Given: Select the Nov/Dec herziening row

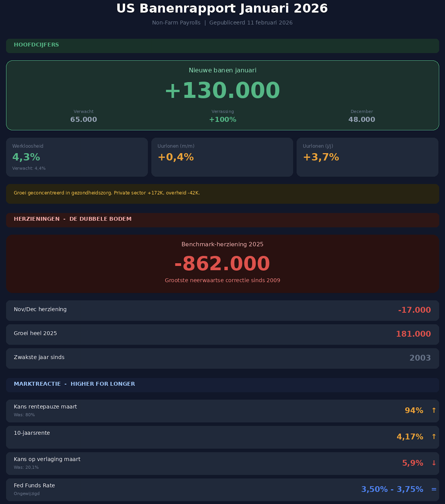Looking at the screenshot, I should 222,310.
